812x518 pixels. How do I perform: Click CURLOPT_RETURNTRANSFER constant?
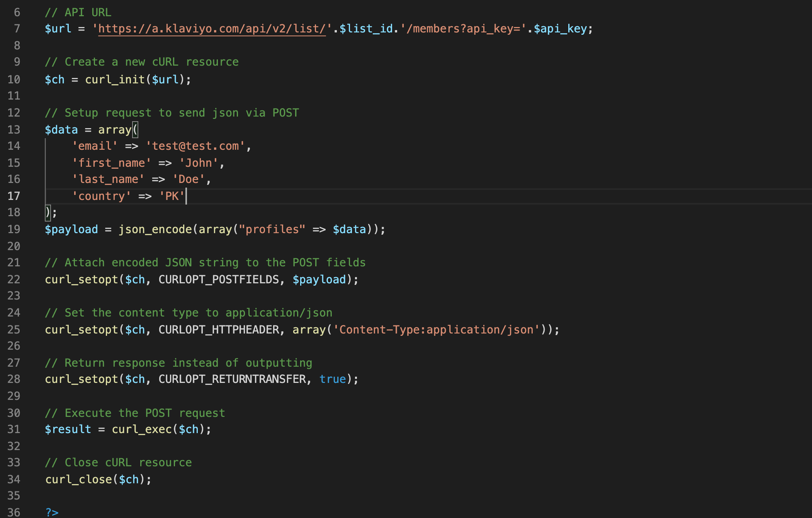232,379
